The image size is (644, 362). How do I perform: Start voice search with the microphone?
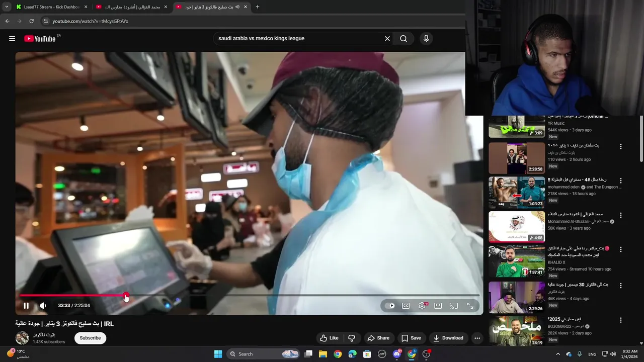426,39
